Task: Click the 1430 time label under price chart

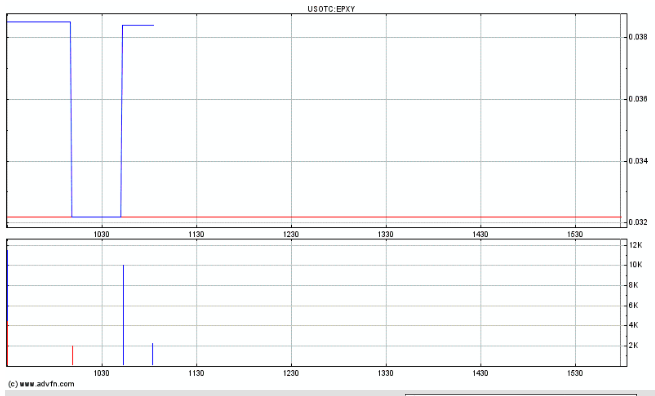Action: [480, 234]
